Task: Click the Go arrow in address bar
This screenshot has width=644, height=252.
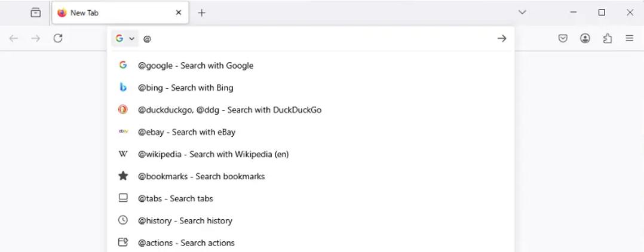Action: (501, 38)
